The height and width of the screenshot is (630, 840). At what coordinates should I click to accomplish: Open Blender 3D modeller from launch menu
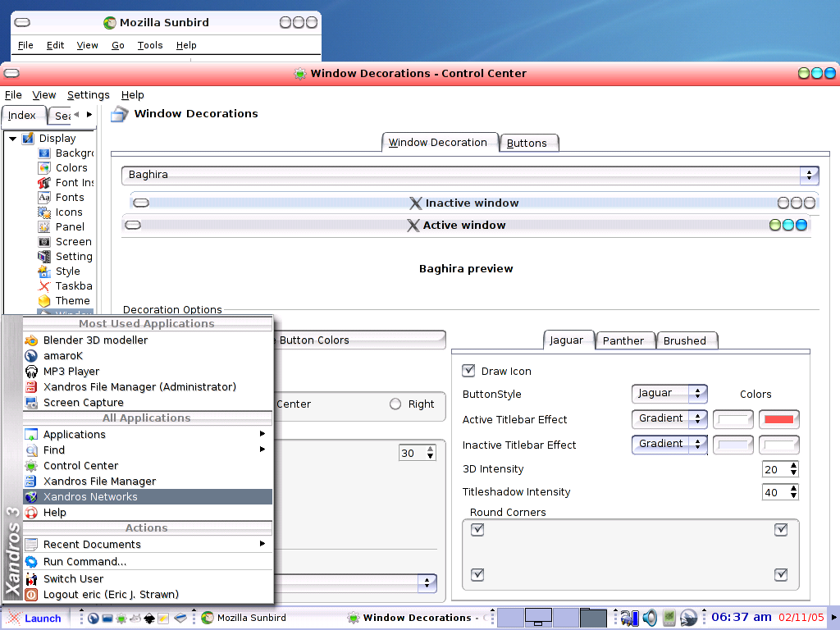[x=148, y=340]
